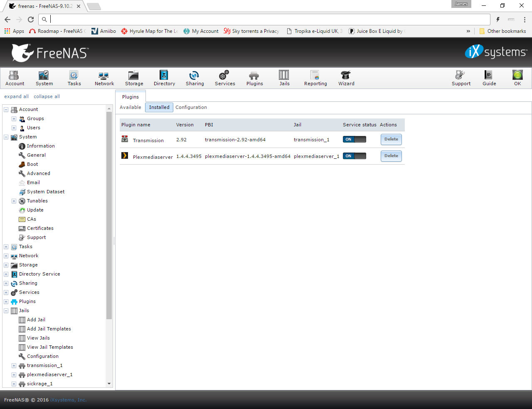Screen dimensions: 532x409
Task: Collapse the Account tree node
Action: [x=6, y=110]
